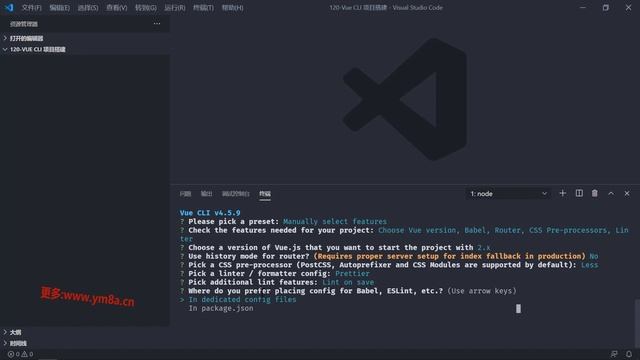This screenshot has height=360, width=640.
Task: Expand the 时间线 timeline section
Action: coord(85,343)
